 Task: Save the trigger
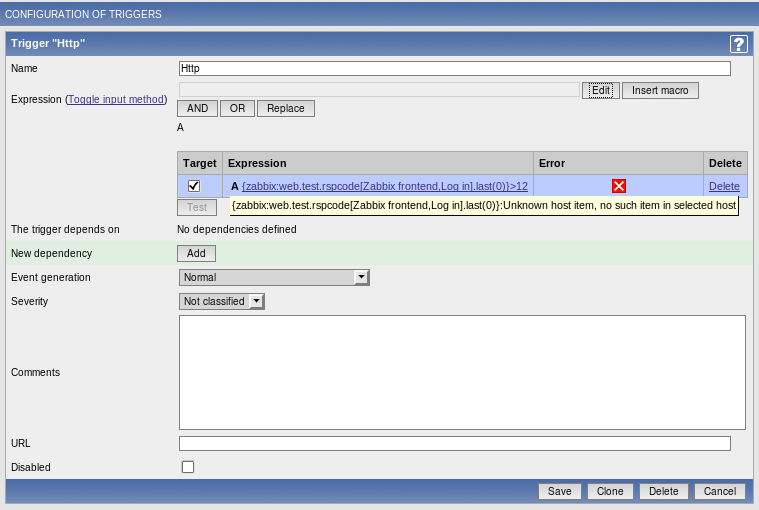(560, 491)
